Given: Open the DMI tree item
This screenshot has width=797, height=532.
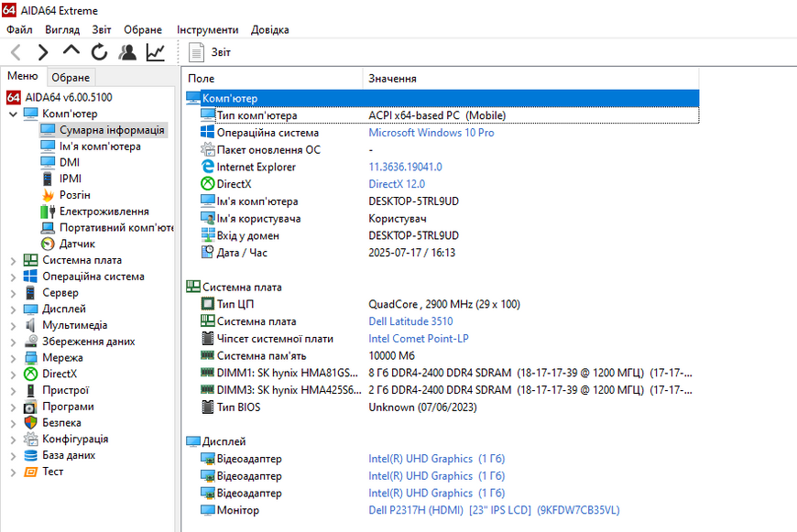Looking at the screenshot, I should coord(70,163).
